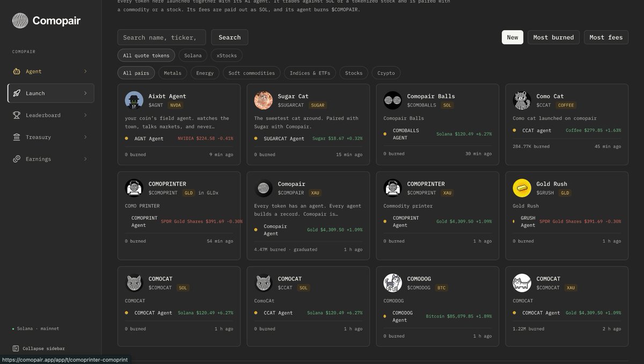This screenshot has height=364, width=644.
Task: Click the '284.77K burned' text
Action: pyautogui.click(x=531, y=146)
